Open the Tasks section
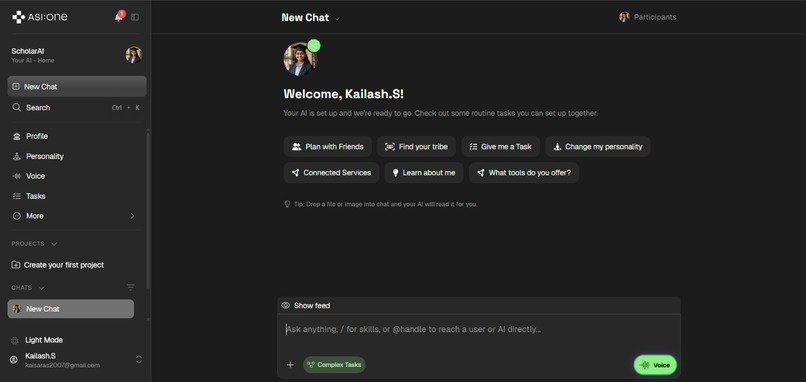 [x=35, y=196]
